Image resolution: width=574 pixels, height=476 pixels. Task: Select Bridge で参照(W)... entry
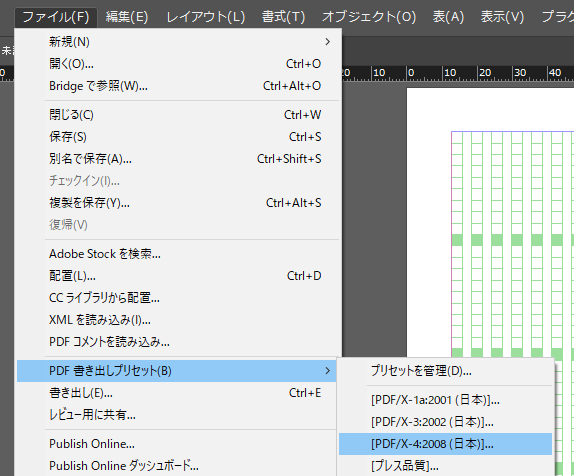coord(177,86)
